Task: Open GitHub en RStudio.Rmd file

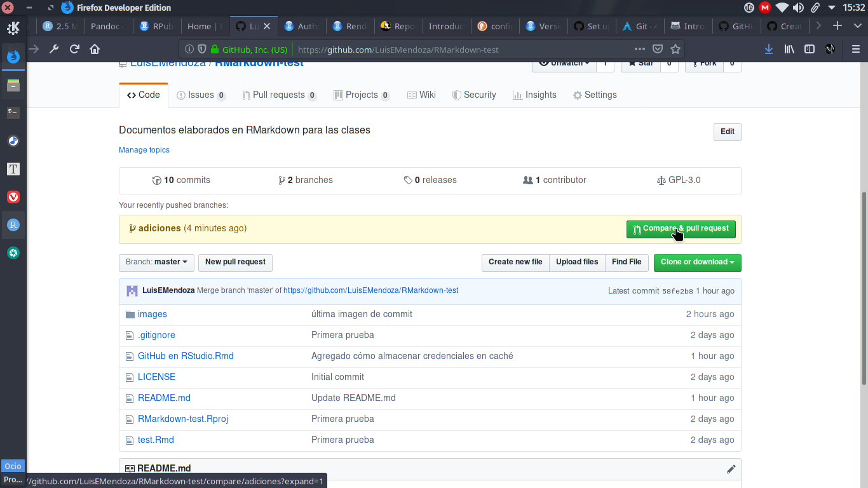Action: [x=186, y=356]
